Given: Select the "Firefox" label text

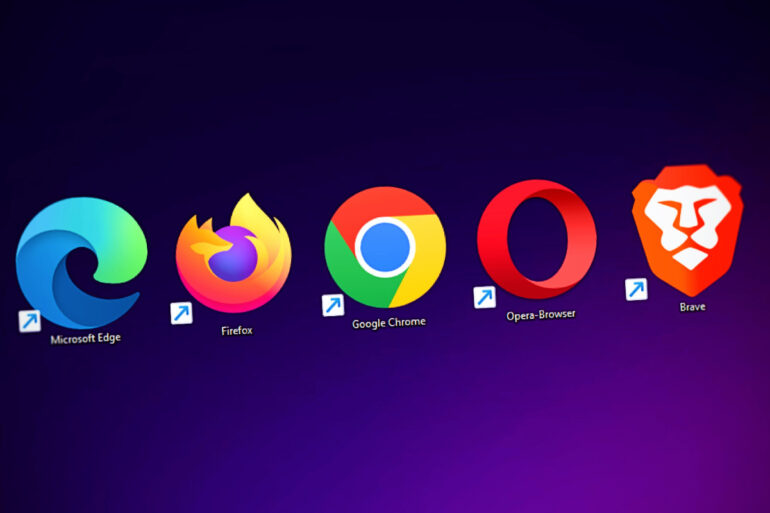Looking at the screenshot, I should [x=237, y=330].
